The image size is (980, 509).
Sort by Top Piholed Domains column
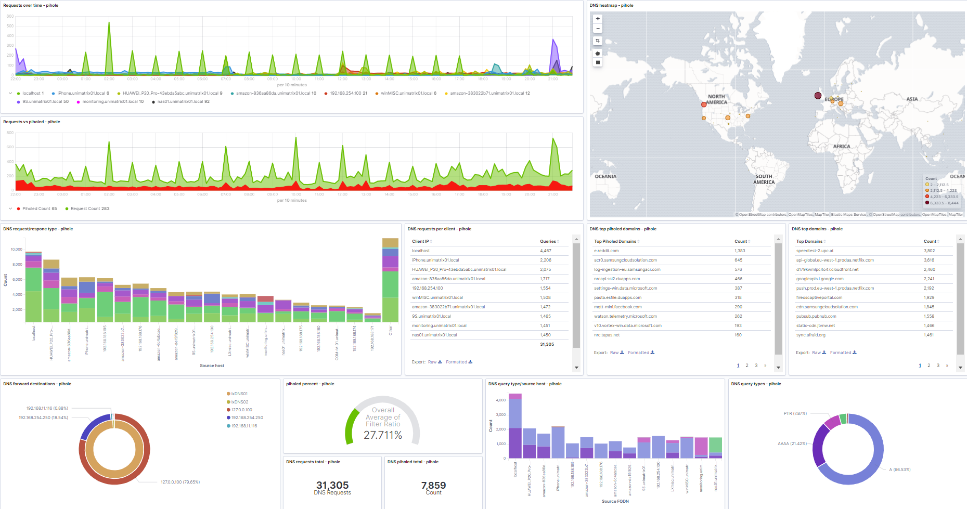click(617, 241)
